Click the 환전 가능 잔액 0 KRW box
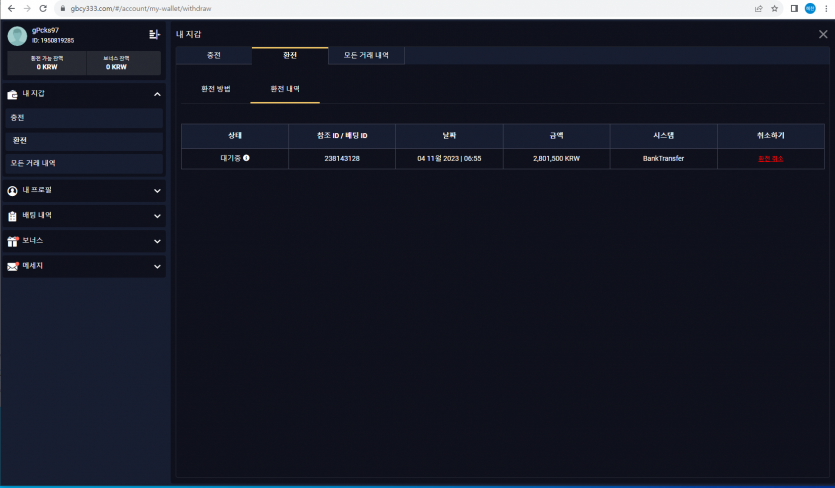835x488 pixels. (47, 63)
